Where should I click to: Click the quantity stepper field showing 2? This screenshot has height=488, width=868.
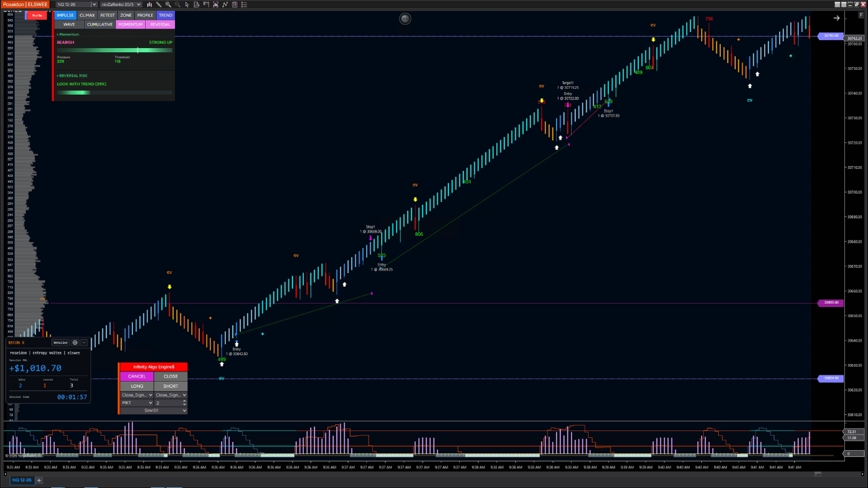(170, 403)
